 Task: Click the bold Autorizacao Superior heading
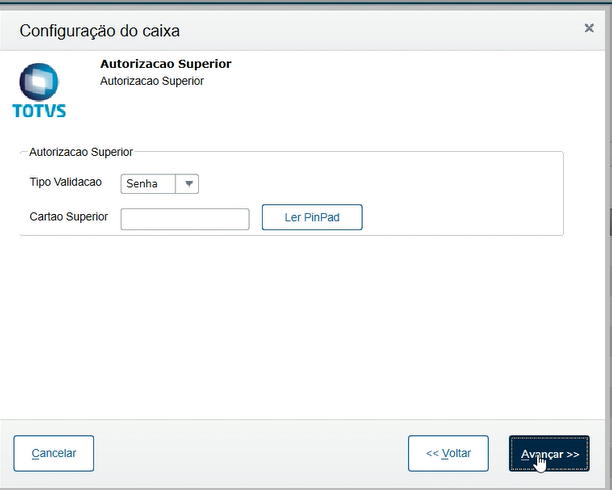(x=165, y=65)
